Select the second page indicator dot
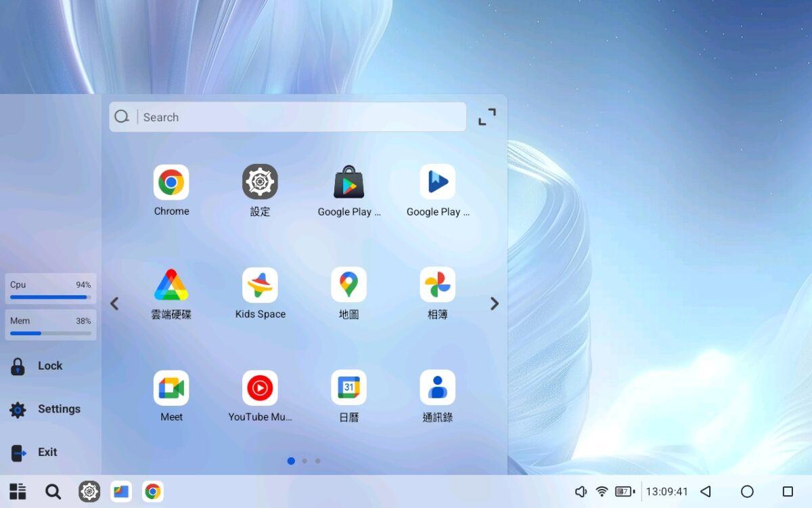The height and width of the screenshot is (508, 812). [x=304, y=461]
